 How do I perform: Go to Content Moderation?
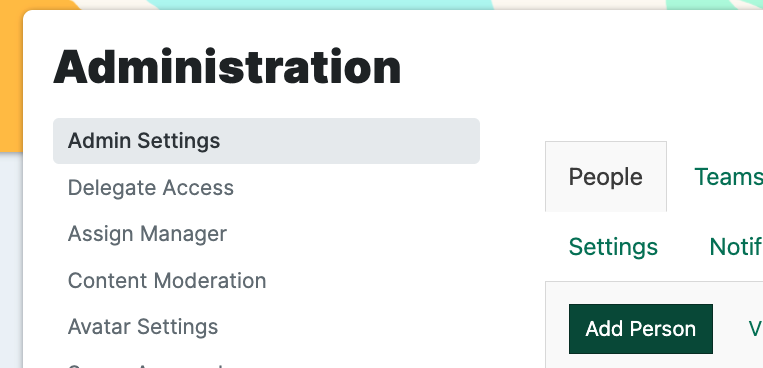point(167,280)
